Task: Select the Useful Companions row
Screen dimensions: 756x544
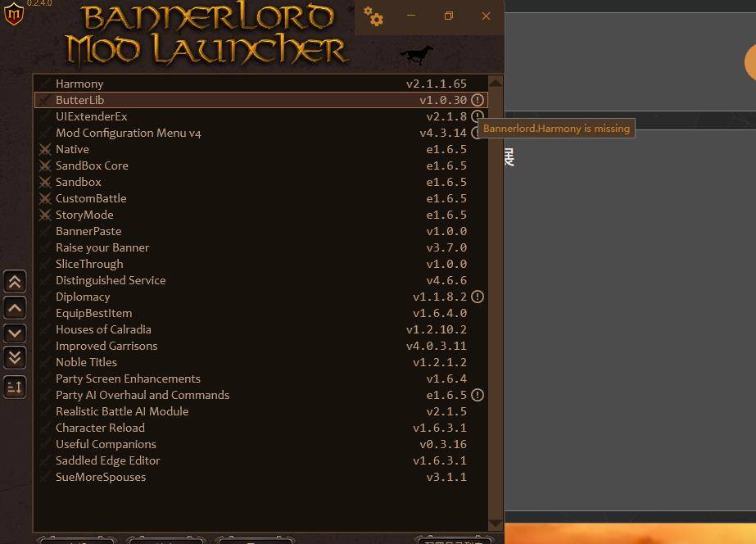Action: click(x=260, y=444)
